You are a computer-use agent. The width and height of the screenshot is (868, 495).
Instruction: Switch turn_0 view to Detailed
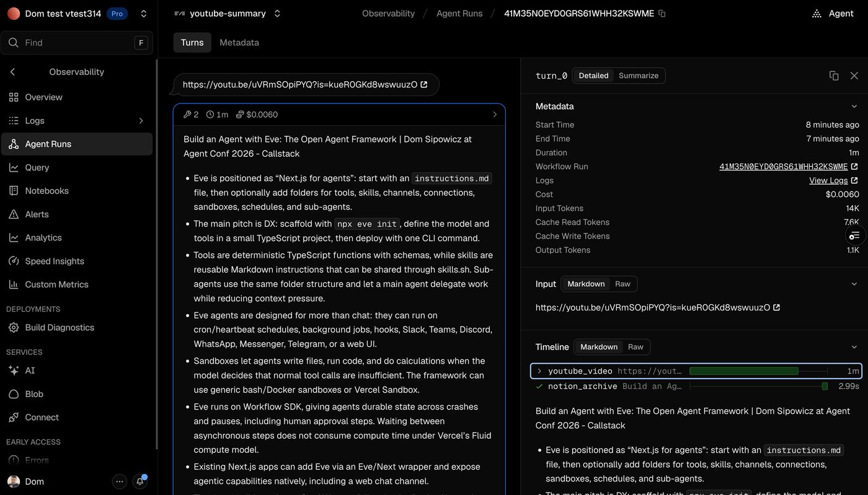pyautogui.click(x=593, y=76)
